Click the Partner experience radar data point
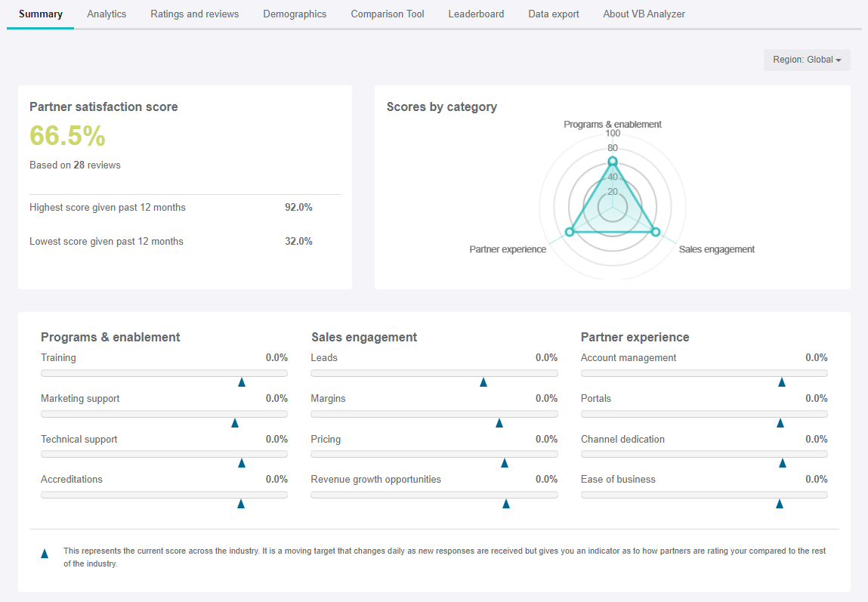 point(570,232)
